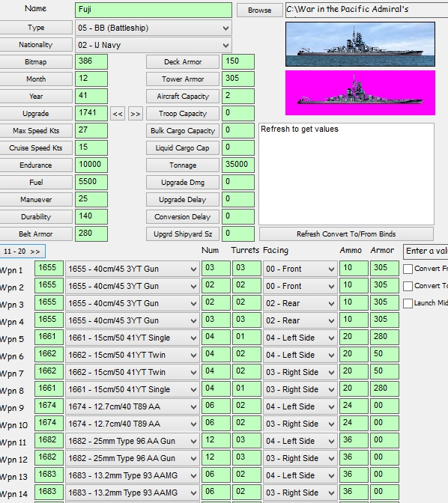Click the Tower Armor value field 305
448x503 pixels.
[x=238, y=79]
